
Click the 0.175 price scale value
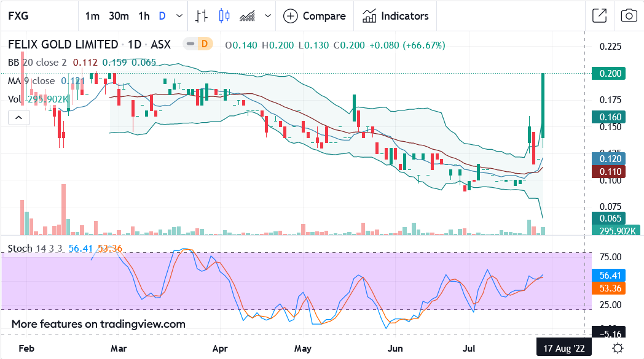[610, 99]
